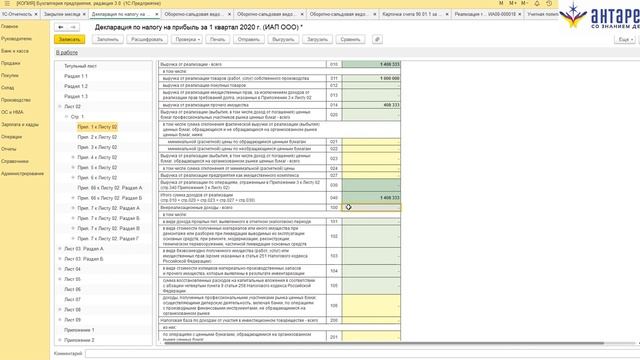The width and height of the screenshot is (640, 360).
Task: Open the Проверка dropdown
Action: pos(187,40)
